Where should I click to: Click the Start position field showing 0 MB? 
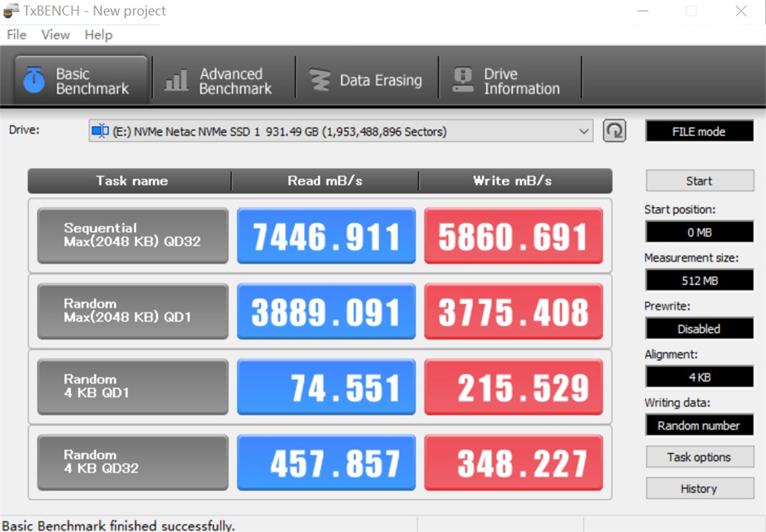point(700,231)
